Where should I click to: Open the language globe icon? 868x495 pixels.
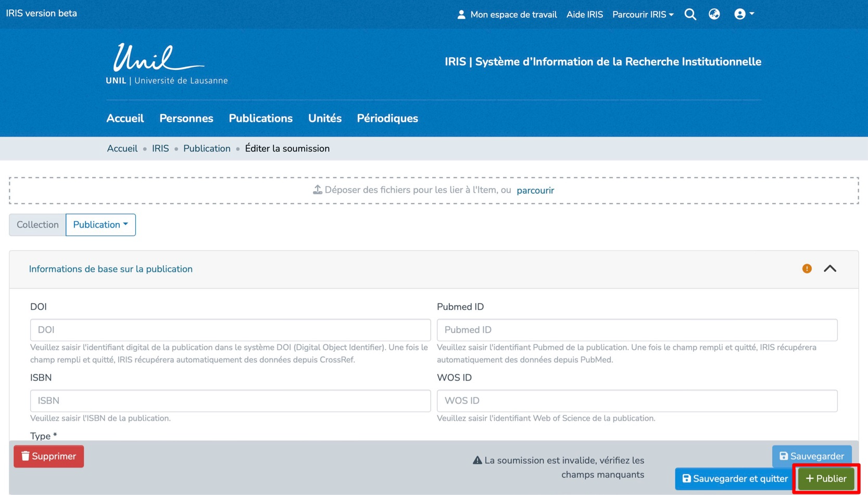[x=714, y=15]
